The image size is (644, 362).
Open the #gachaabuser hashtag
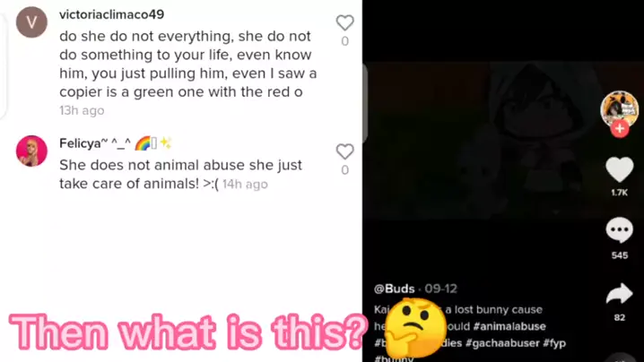[502, 342]
